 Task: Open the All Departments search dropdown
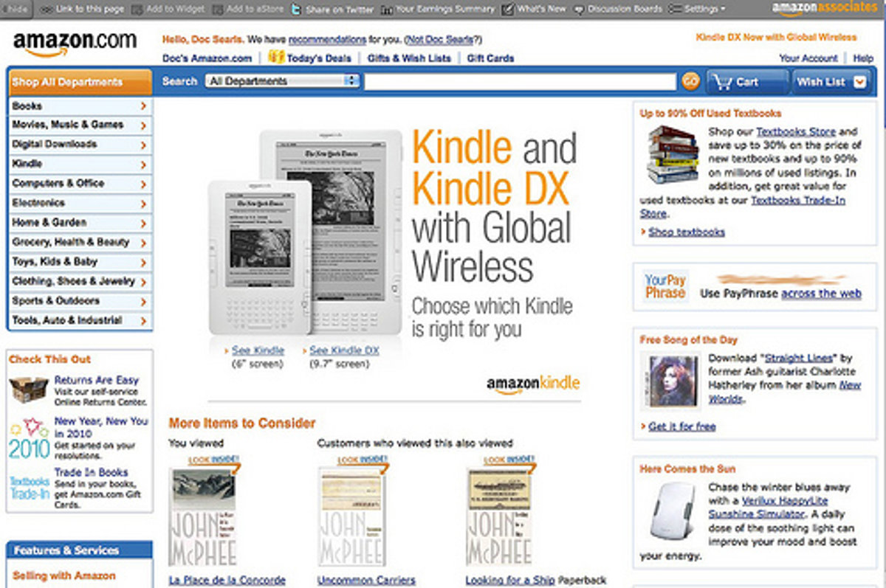point(282,81)
